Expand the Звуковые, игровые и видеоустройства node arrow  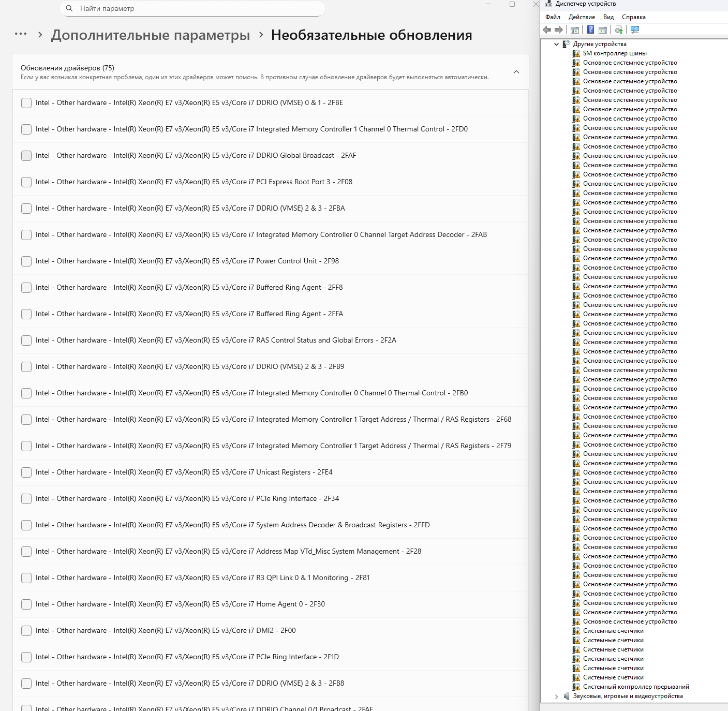[557, 696]
